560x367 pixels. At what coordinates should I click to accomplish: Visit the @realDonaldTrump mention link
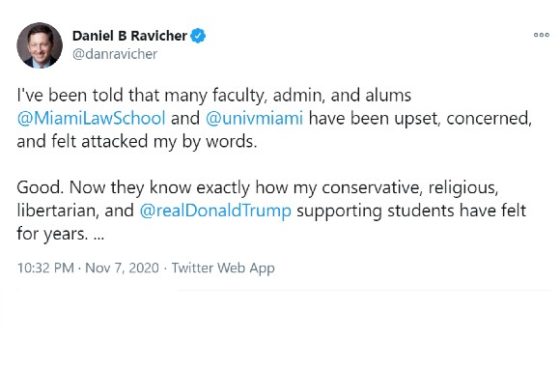[215, 210]
